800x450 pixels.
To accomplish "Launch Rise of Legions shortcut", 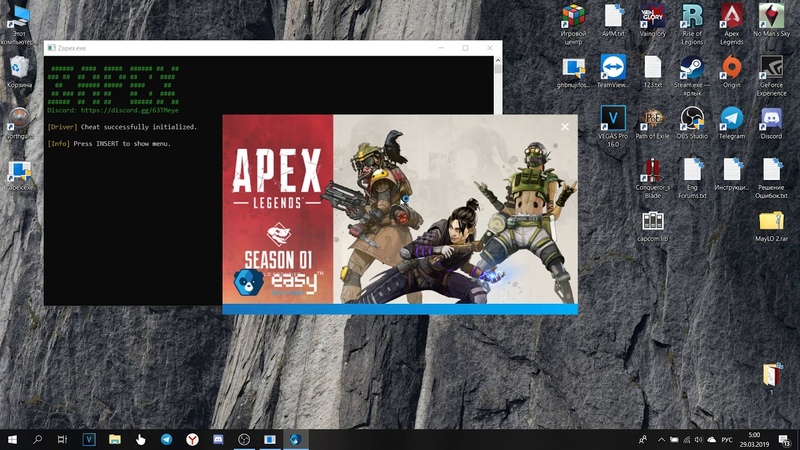I will point(692,23).
